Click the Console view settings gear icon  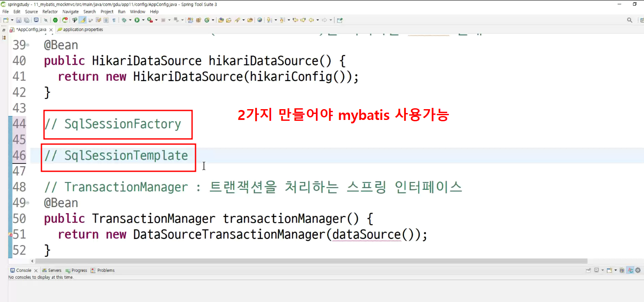coord(638,270)
